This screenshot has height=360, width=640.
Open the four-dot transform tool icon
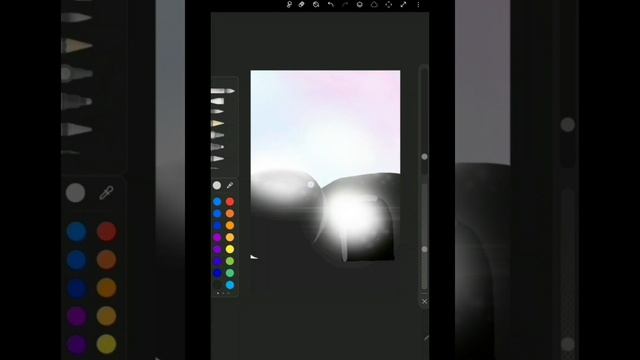coord(389,4)
